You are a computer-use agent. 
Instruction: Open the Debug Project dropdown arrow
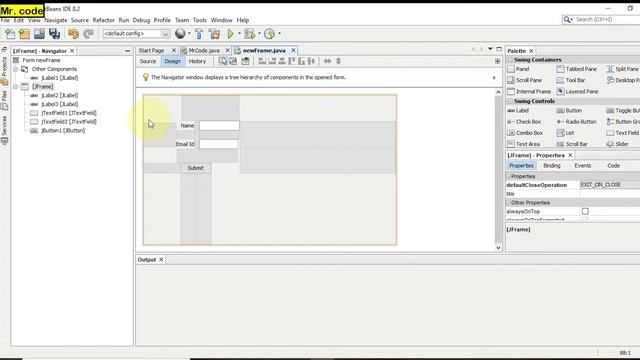point(259,33)
